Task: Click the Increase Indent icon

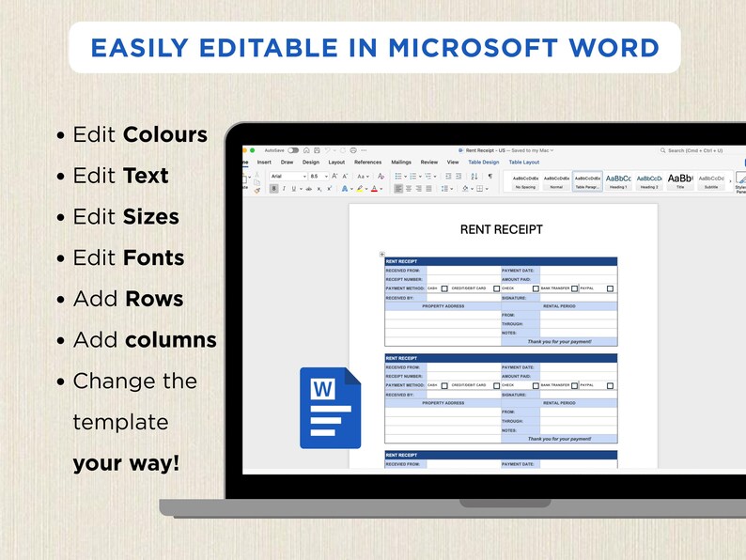Action: (x=458, y=176)
